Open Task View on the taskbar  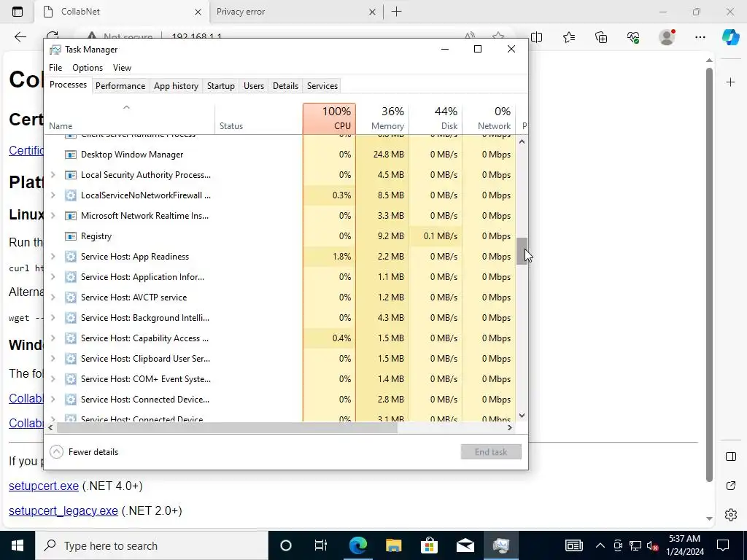click(321, 545)
